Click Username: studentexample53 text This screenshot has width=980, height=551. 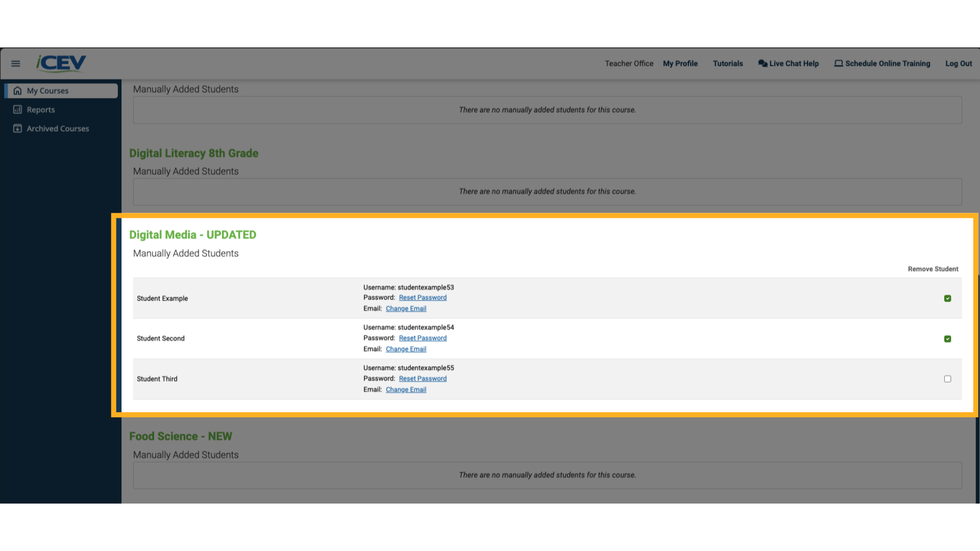tap(408, 287)
